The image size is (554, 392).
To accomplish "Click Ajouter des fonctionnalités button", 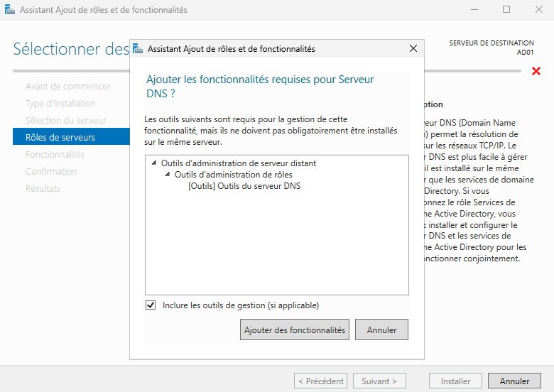I will [295, 330].
